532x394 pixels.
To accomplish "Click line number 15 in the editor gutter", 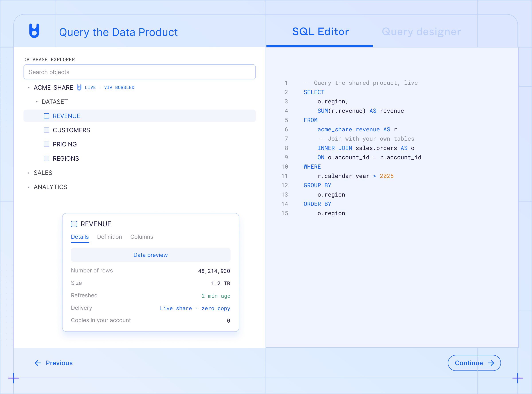I will 285,213.
